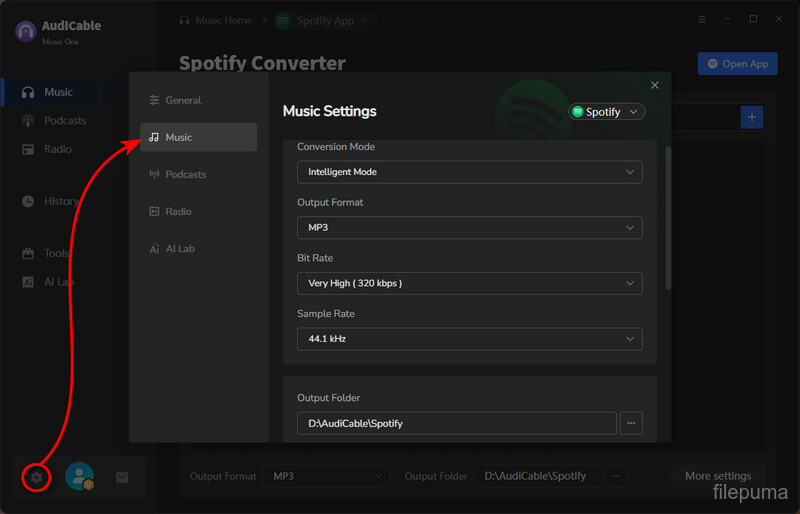Click the settings gear icon

point(37,478)
